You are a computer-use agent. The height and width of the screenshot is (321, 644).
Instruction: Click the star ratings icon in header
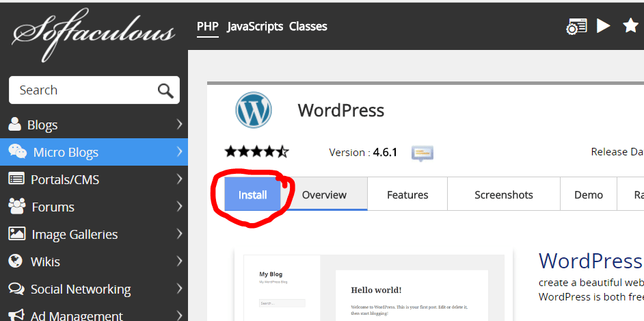(x=630, y=26)
